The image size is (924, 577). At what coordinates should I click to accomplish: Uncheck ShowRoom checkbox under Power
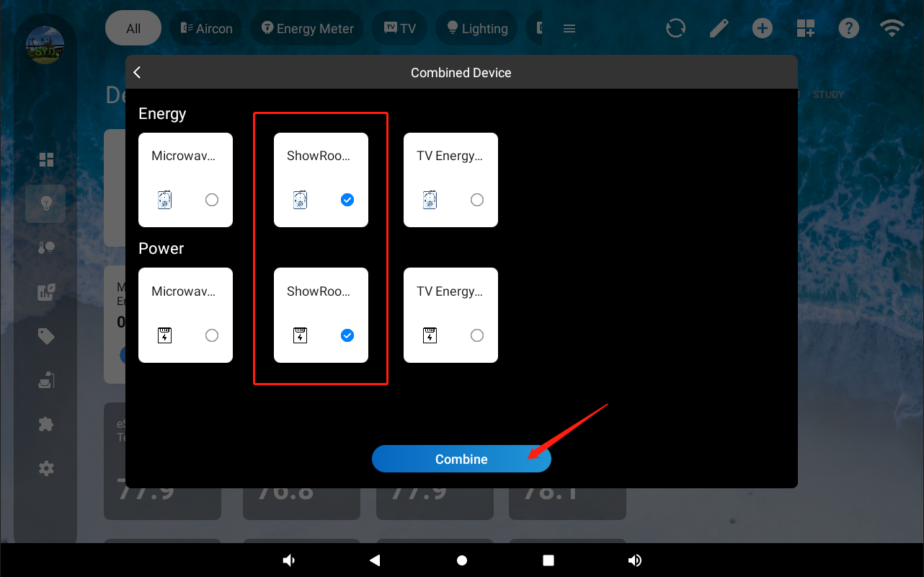(x=347, y=335)
